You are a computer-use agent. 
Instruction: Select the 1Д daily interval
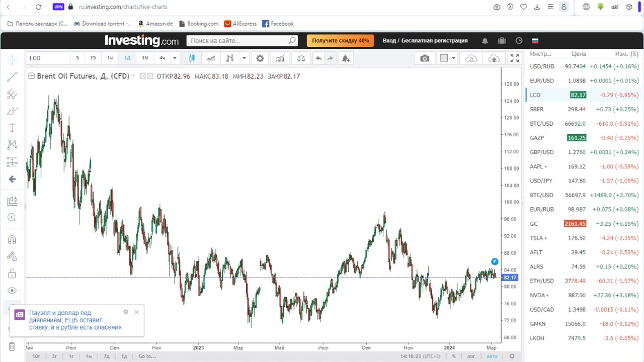click(x=127, y=58)
